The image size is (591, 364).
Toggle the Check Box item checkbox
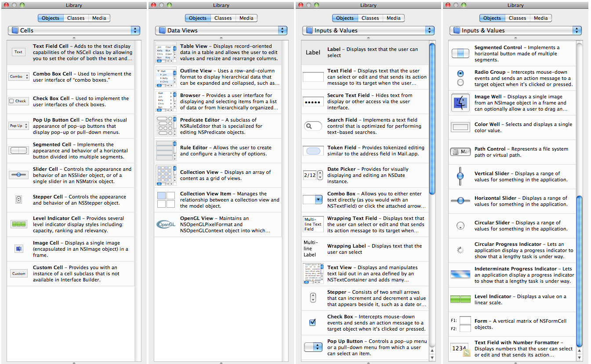(x=312, y=322)
